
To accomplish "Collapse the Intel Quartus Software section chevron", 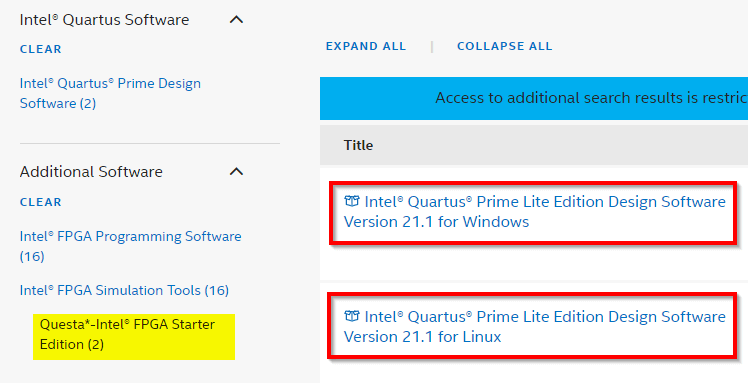I will 237,20.
